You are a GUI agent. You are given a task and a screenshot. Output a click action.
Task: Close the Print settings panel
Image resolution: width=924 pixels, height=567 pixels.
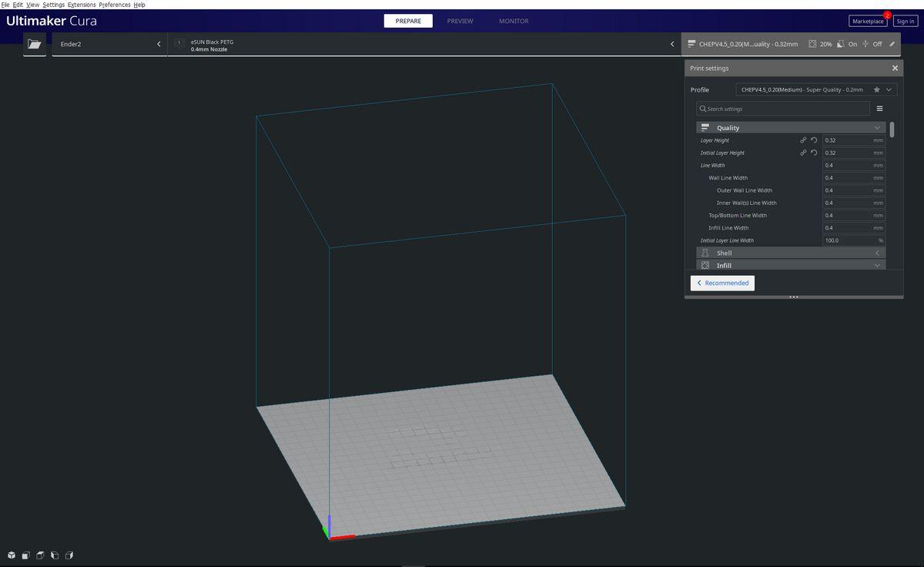(x=895, y=69)
